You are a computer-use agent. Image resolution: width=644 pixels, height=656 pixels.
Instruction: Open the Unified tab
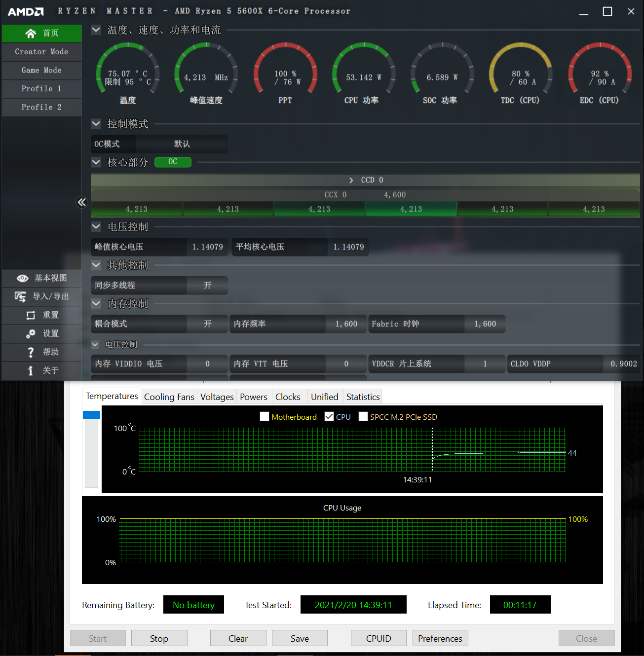[x=325, y=397]
